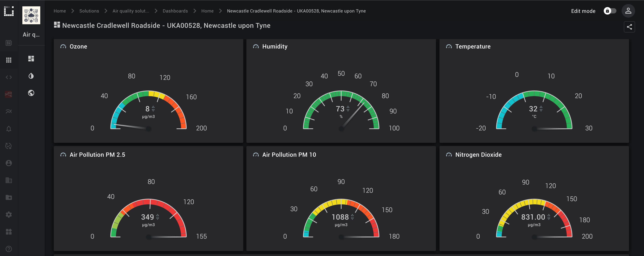Screen dimensions: 644x256
Task: Click the share dashboard button
Action: (x=629, y=27)
